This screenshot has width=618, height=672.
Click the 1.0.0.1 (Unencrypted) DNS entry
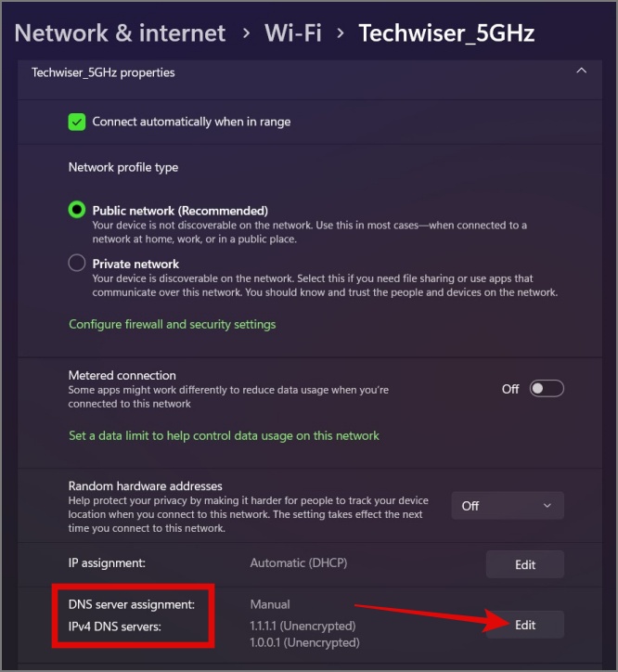(x=304, y=642)
